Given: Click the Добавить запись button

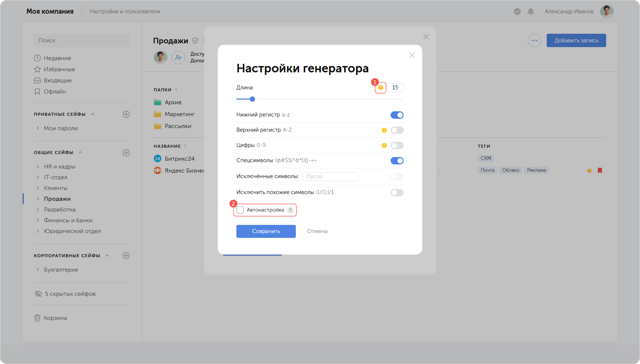Looking at the screenshot, I should 576,40.
